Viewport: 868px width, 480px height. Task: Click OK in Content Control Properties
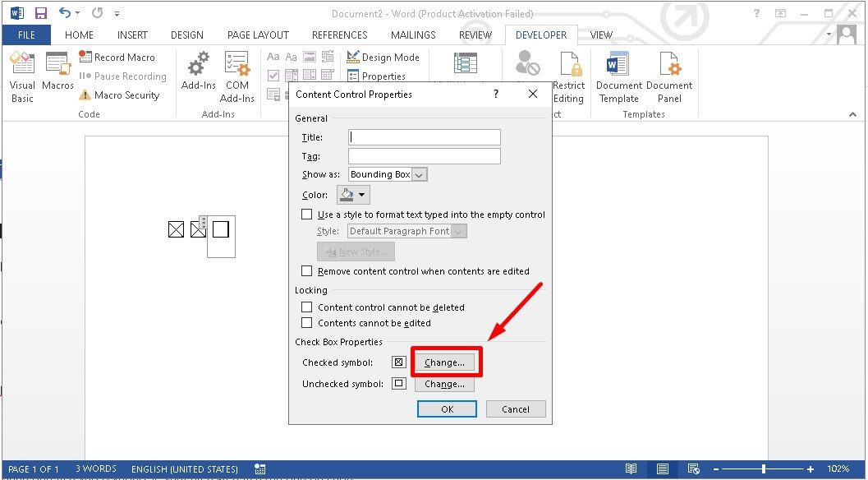(447, 409)
